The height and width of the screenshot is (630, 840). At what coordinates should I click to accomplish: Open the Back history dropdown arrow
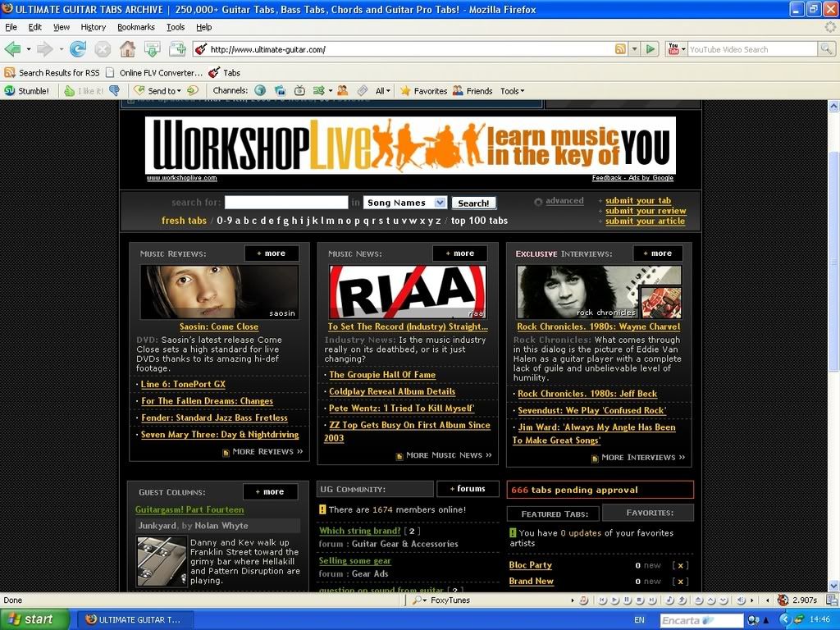coord(29,49)
